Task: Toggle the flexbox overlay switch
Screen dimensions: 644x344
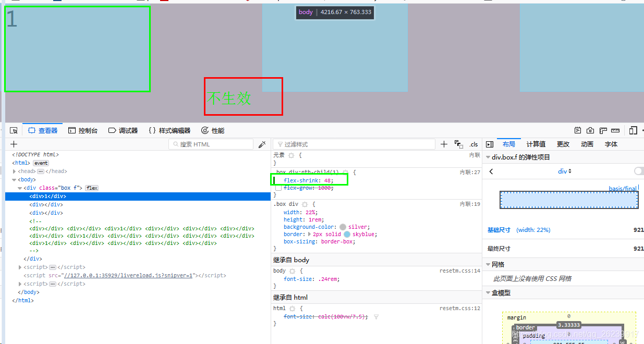Action: coord(639,171)
